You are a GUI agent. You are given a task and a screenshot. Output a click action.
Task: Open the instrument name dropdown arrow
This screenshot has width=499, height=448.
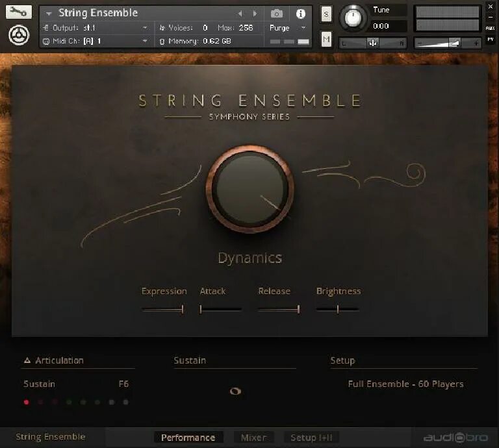coord(49,14)
